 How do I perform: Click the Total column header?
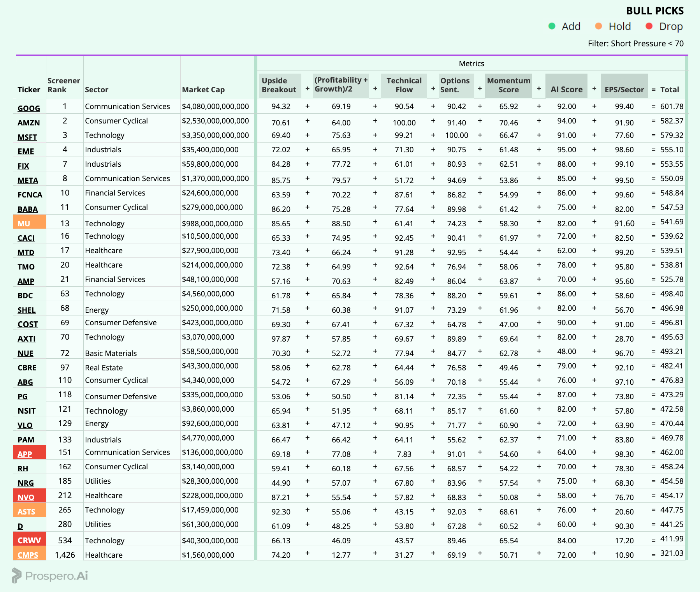pos(670,90)
